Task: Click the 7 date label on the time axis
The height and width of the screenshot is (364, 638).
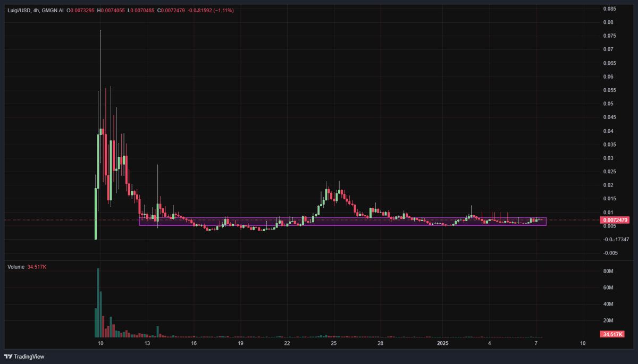Action: (536, 344)
